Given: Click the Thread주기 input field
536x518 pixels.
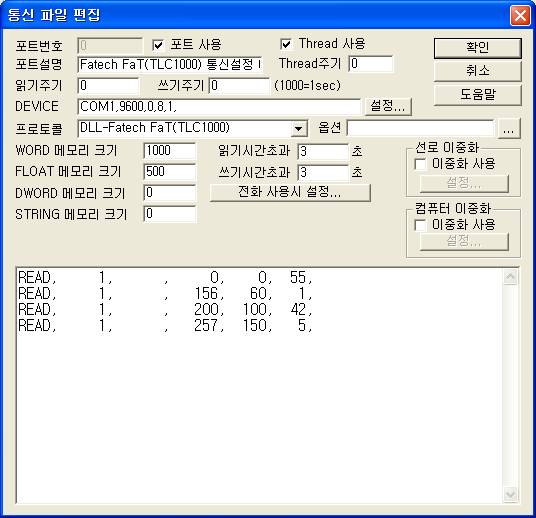Looking at the screenshot, I should (x=371, y=64).
